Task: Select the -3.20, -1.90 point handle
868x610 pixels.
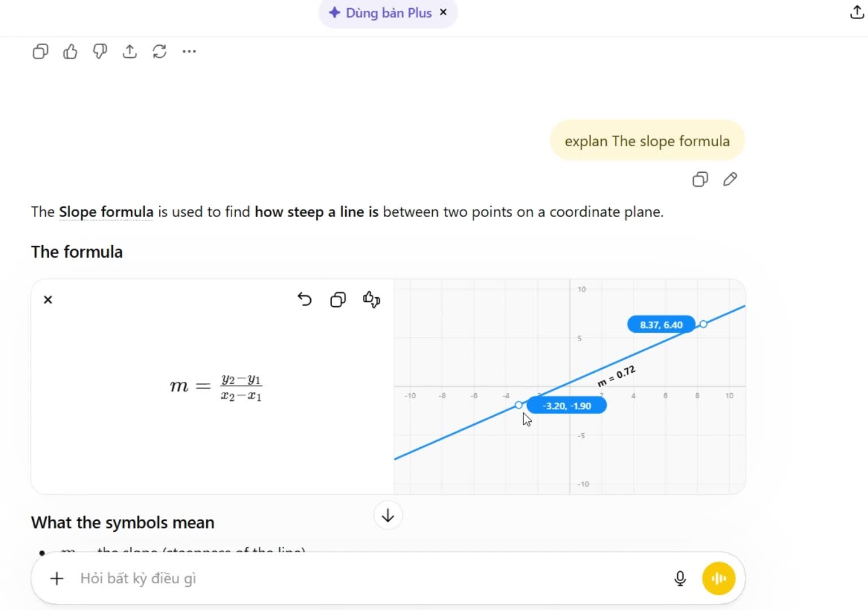Action: [x=519, y=405]
